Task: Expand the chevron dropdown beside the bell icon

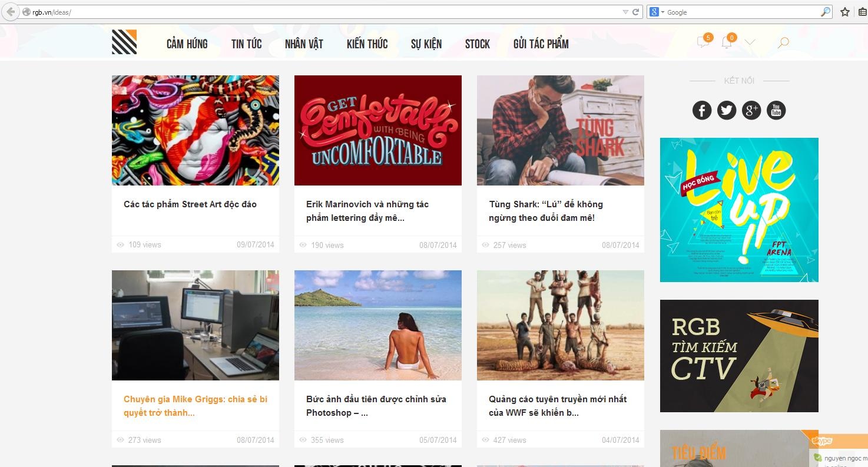Action: (749, 42)
